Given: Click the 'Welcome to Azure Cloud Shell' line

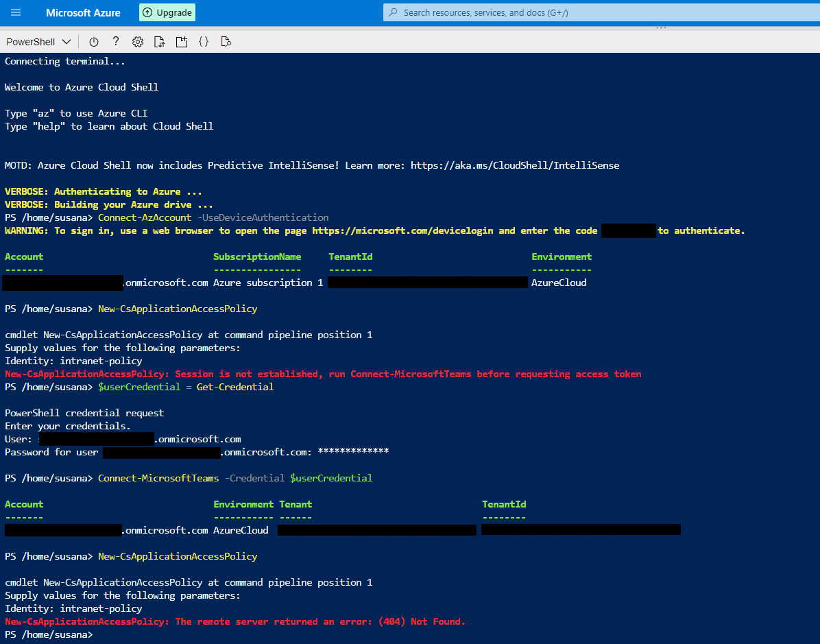Looking at the screenshot, I should click(x=82, y=87).
